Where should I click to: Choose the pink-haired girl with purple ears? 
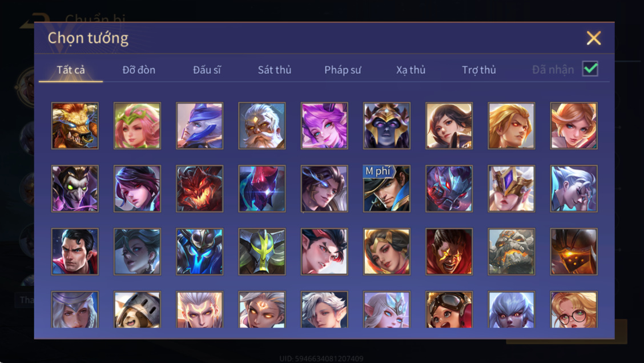point(324,126)
